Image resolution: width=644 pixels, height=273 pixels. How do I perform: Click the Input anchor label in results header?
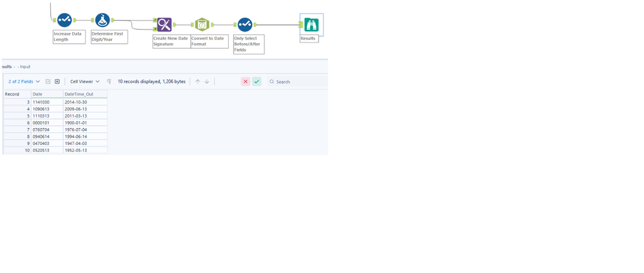[x=24, y=66]
